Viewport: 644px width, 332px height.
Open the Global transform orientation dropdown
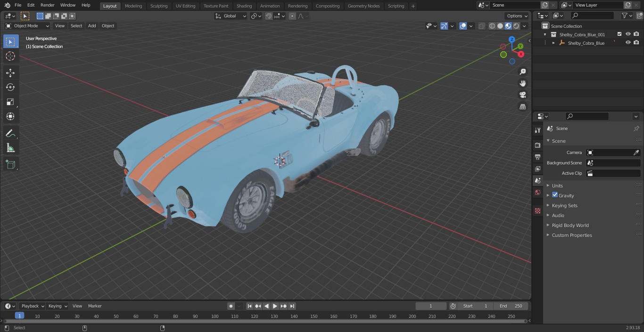point(231,16)
